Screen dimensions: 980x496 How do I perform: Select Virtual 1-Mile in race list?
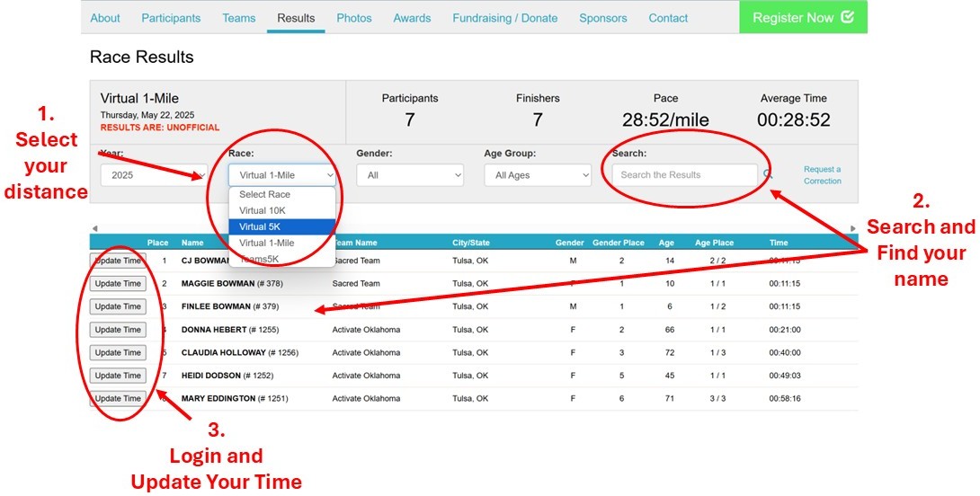[x=267, y=243]
